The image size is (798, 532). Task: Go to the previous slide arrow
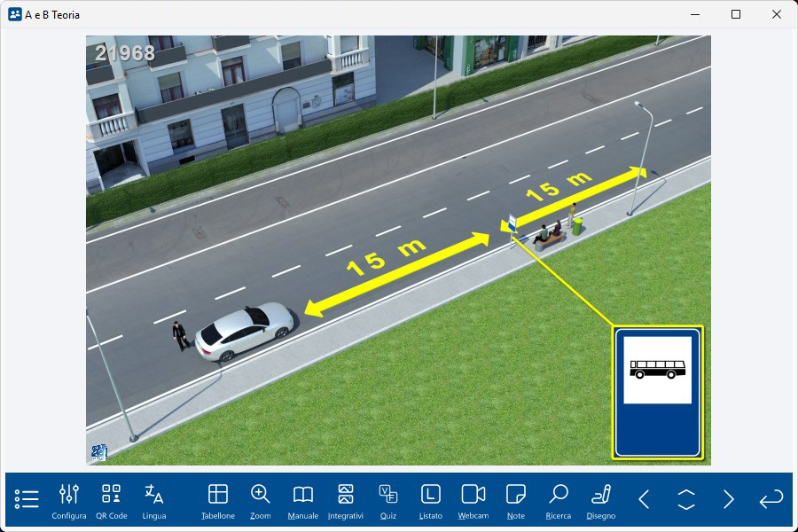644,499
